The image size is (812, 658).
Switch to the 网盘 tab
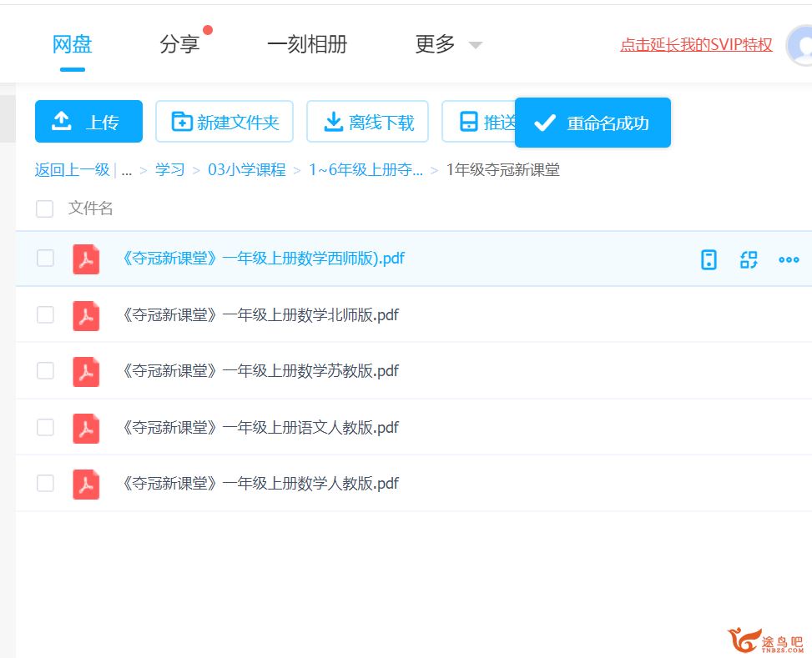coord(72,44)
